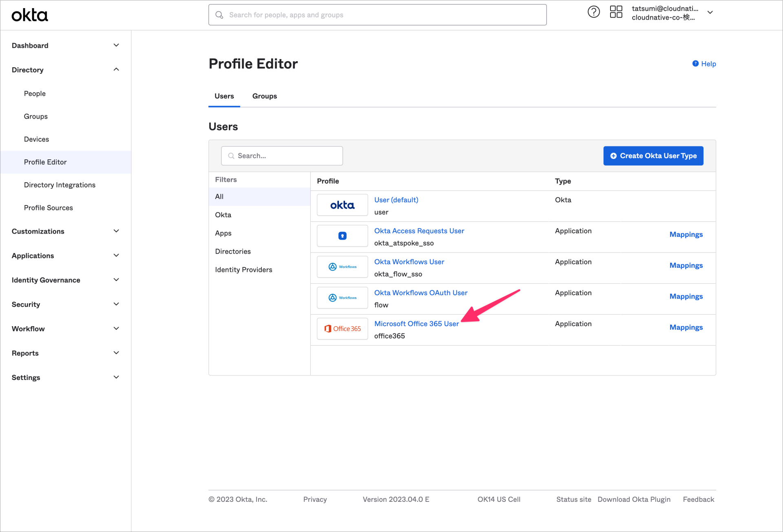Screen dimensions: 783x532
Task: Click the magnifier inside the Users search box
Action: click(231, 156)
